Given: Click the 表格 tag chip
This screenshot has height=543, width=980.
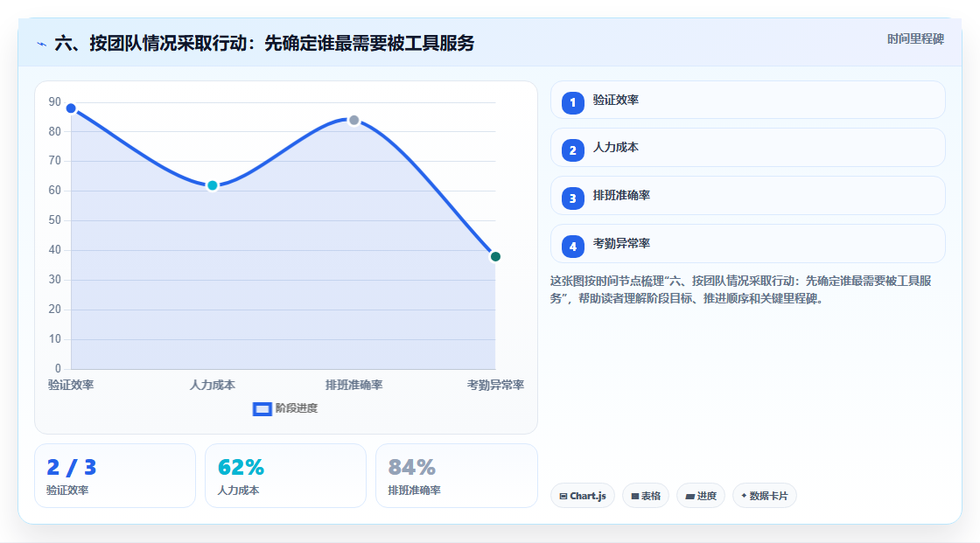Looking at the screenshot, I should (x=646, y=496).
